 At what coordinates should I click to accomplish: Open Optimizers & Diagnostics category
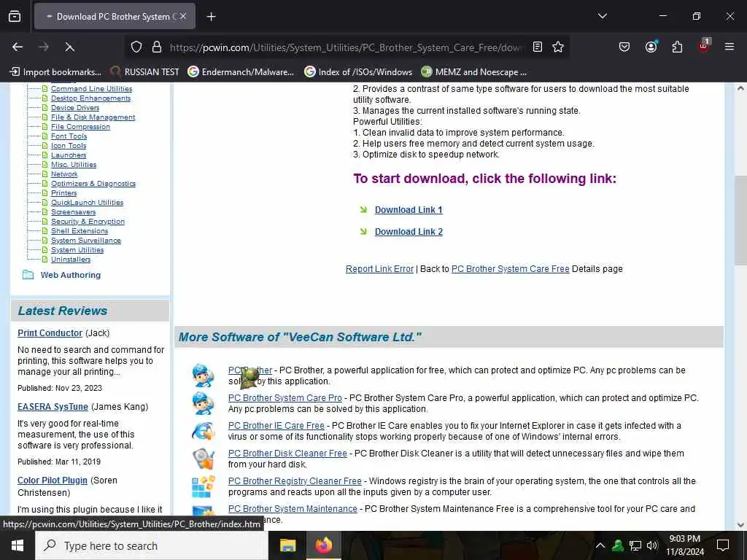point(93,184)
